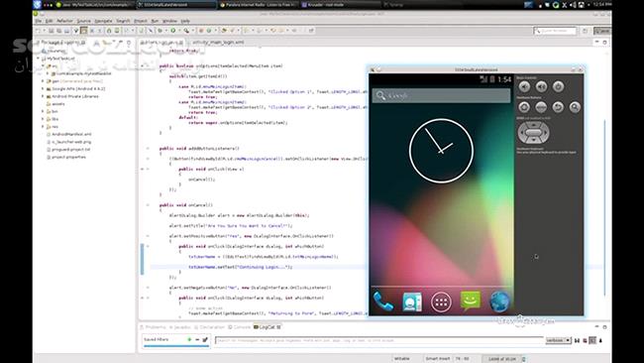The image size is (644, 363).
Task: Expand Google APIs library node
Action: [x=43, y=88]
